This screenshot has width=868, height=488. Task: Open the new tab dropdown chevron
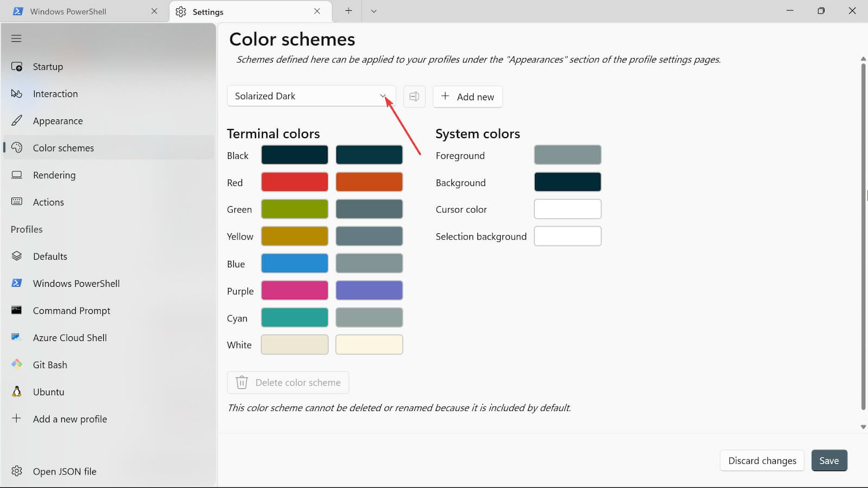373,11
